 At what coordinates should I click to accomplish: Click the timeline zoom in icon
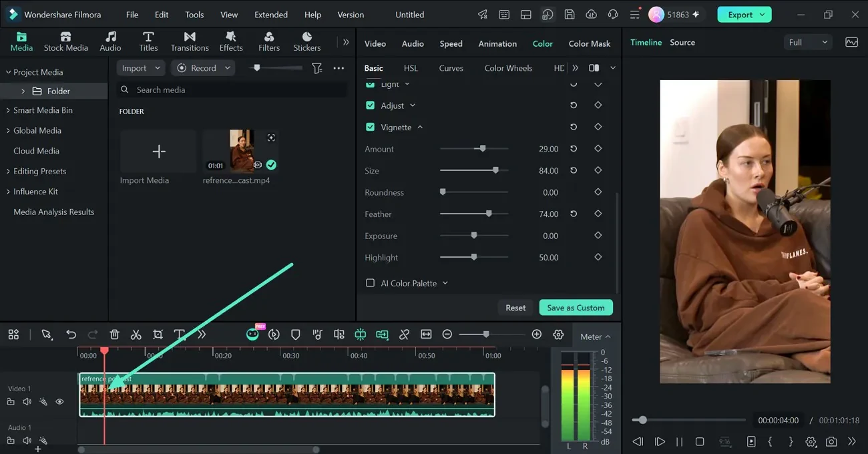point(536,334)
